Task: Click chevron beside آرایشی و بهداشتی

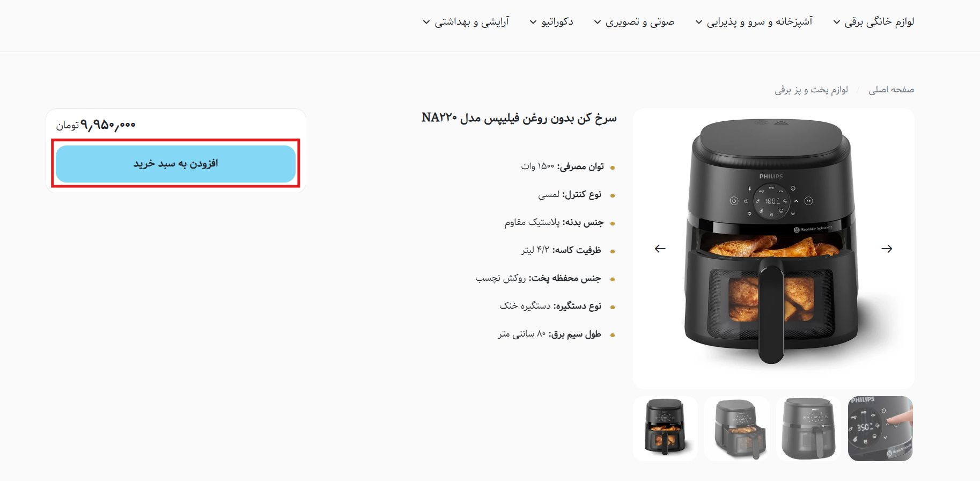Action: click(x=426, y=22)
